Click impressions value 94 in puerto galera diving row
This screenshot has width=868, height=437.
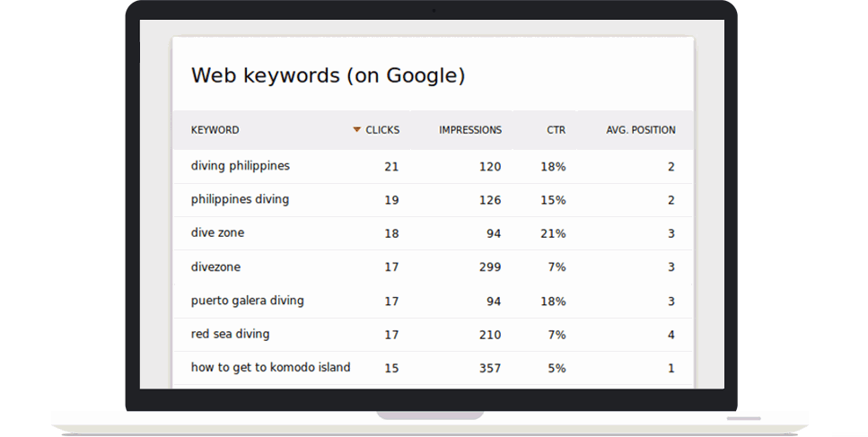(494, 302)
